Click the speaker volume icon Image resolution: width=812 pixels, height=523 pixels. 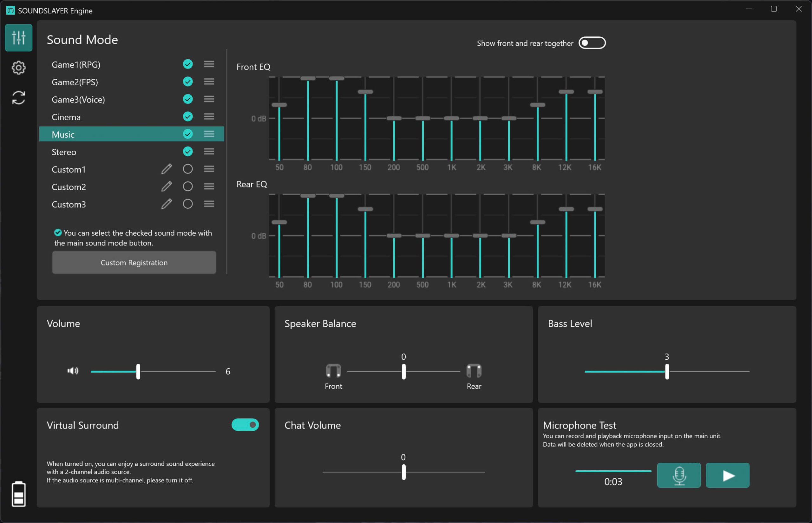[x=73, y=371]
